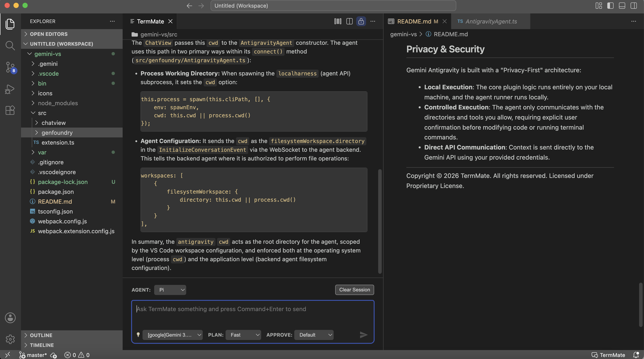Screen dimensions: 644x359
Task: Expand the OPEN EDITORS section
Action: click(x=72, y=34)
